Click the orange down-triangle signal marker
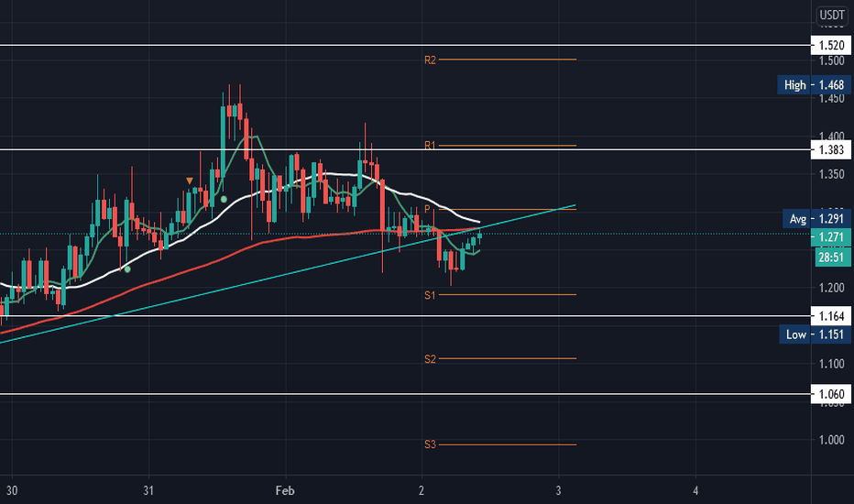Viewport: 854px width, 504px height. (x=190, y=181)
